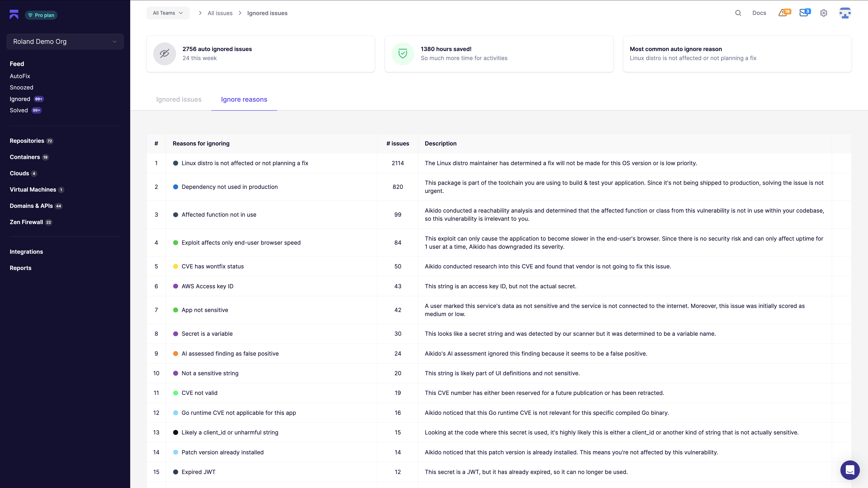The height and width of the screenshot is (488, 868).
Task: Select 'Linux distro is not affected' reason row
Action: [x=499, y=163]
